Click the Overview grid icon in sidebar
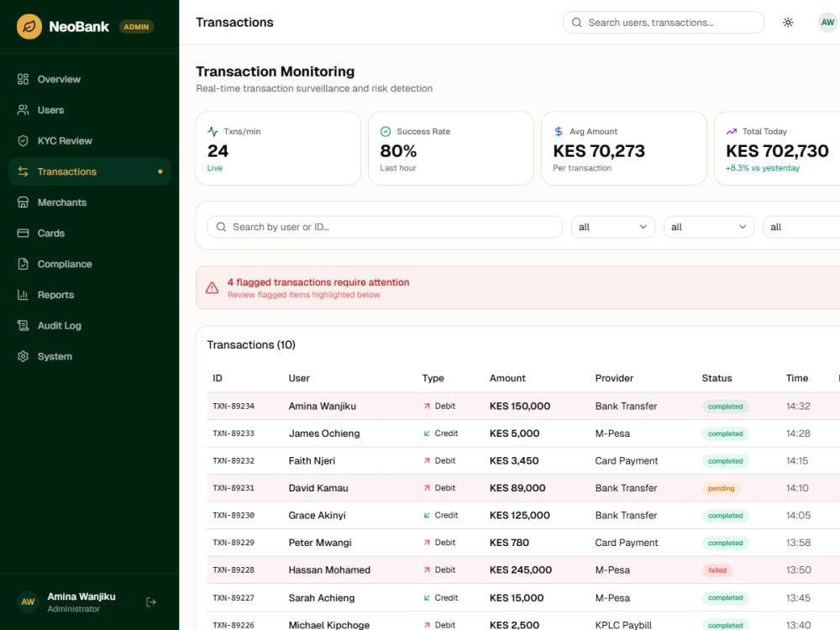840x630 pixels. (x=23, y=79)
